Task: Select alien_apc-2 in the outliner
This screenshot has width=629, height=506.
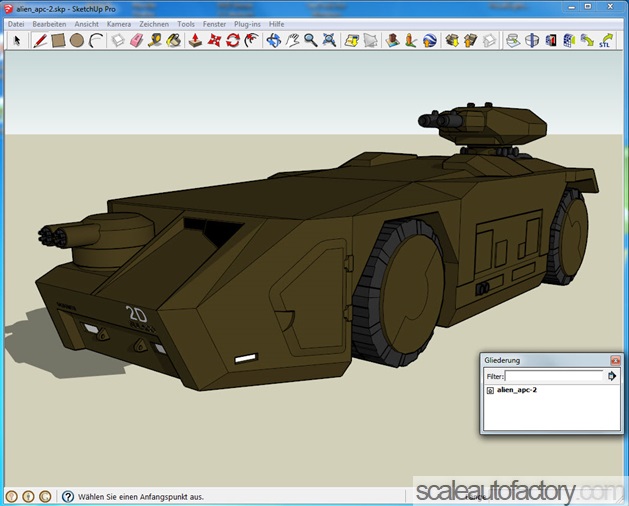Action: 516,390
